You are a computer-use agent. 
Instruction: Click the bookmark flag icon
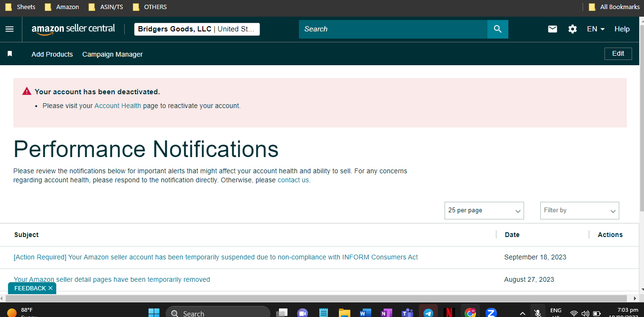[10, 54]
